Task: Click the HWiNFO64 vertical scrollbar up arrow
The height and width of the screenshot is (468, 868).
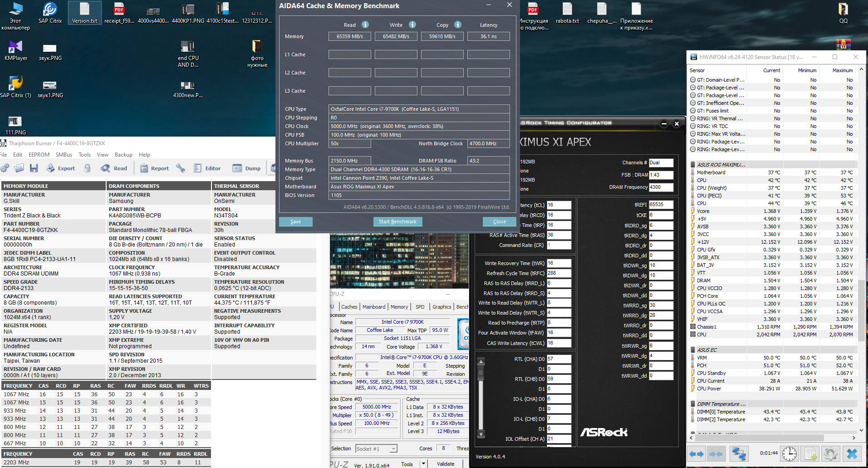Action: click(861, 70)
